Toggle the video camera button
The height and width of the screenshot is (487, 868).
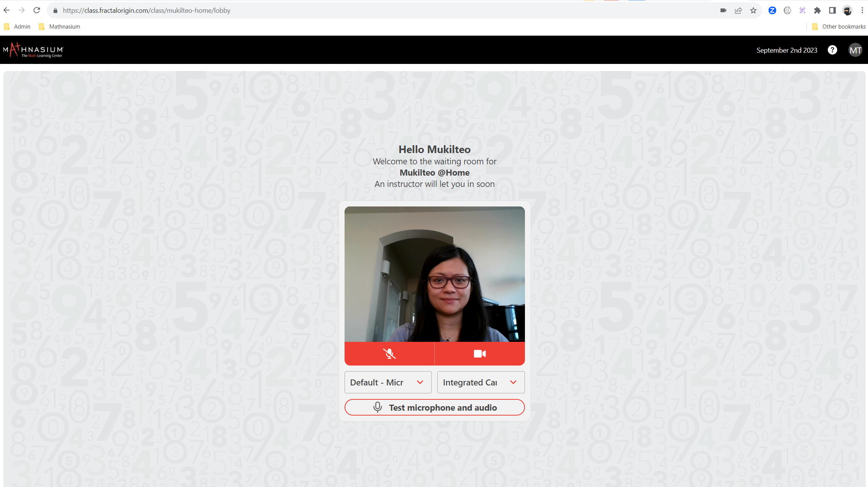pyautogui.click(x=480, y=353)
